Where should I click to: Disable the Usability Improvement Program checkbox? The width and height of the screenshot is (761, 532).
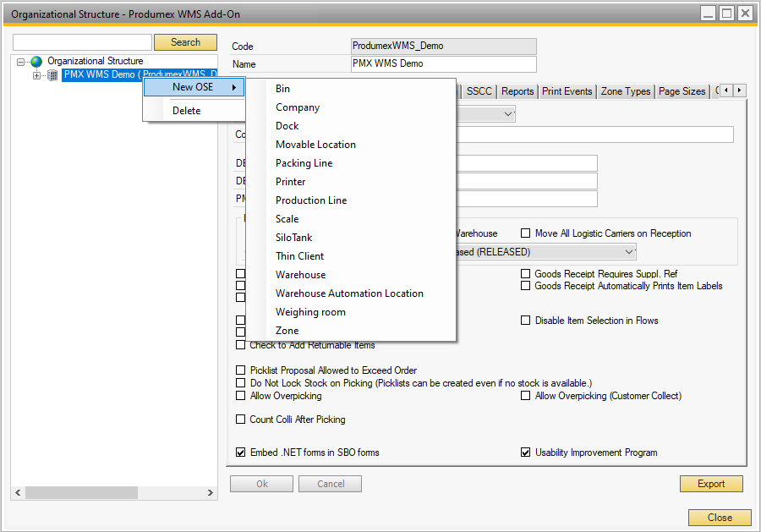pos(526,452)
